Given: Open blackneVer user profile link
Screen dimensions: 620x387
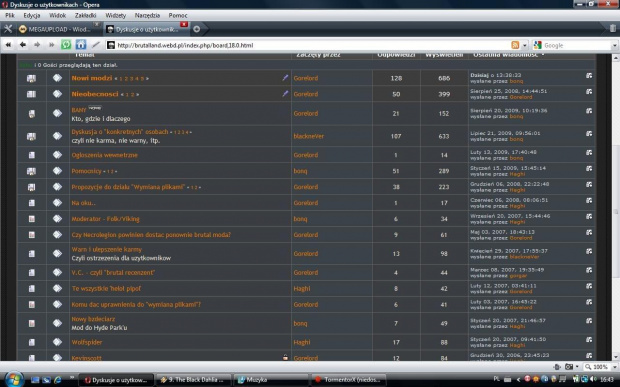Looking at the screenshot, I should click(x=308, y=136).
